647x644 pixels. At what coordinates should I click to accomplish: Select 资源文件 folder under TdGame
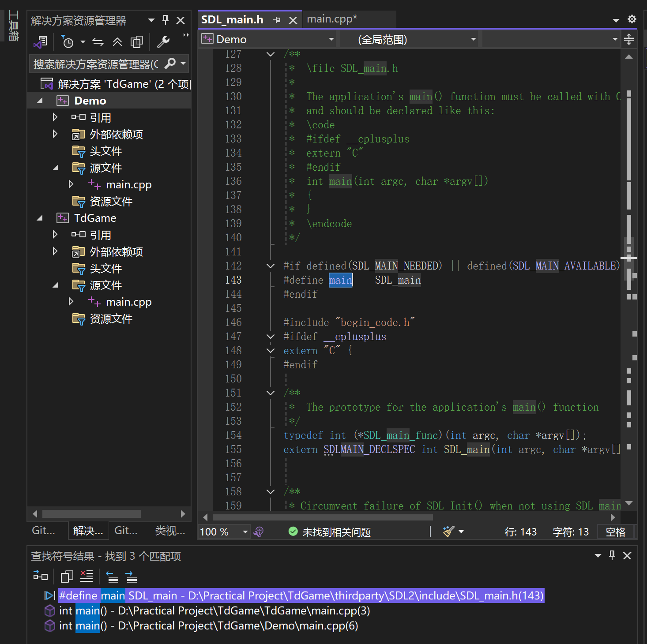[111, 318]
